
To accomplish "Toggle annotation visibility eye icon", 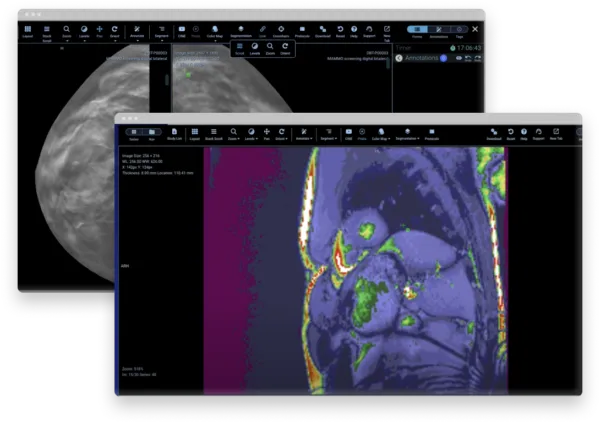I will click(458, 58).
